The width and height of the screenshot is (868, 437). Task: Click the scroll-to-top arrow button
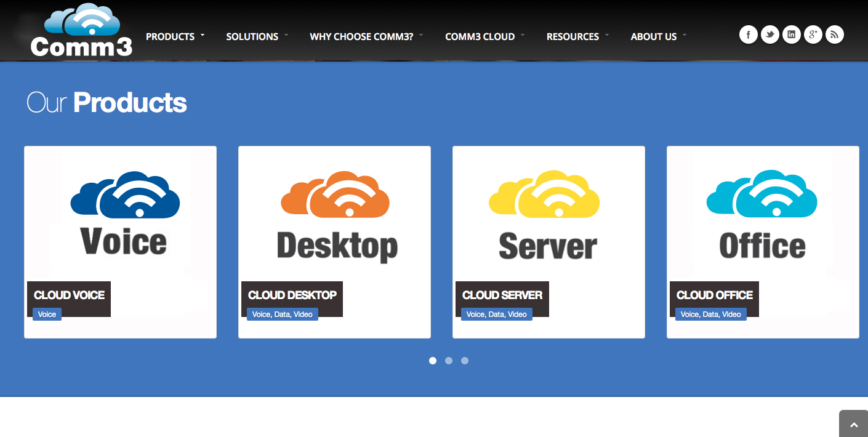point(853,424)
